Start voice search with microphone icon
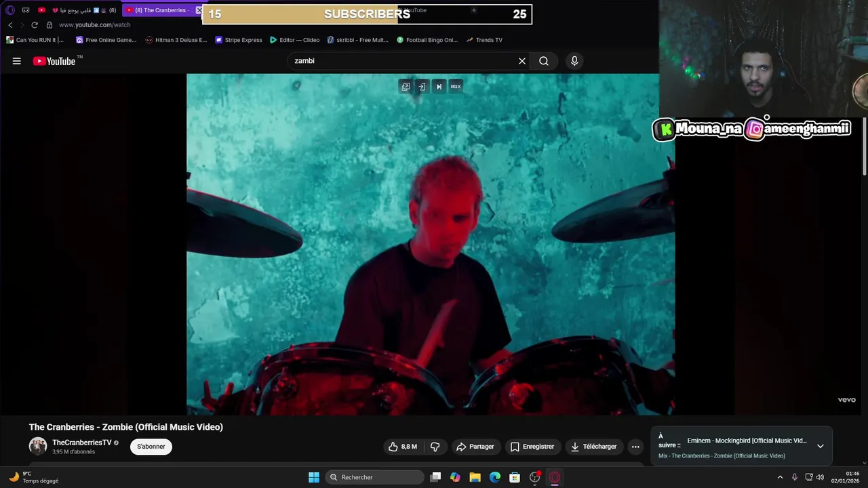Screen dimensions: 868x488 tap(574, 61)
